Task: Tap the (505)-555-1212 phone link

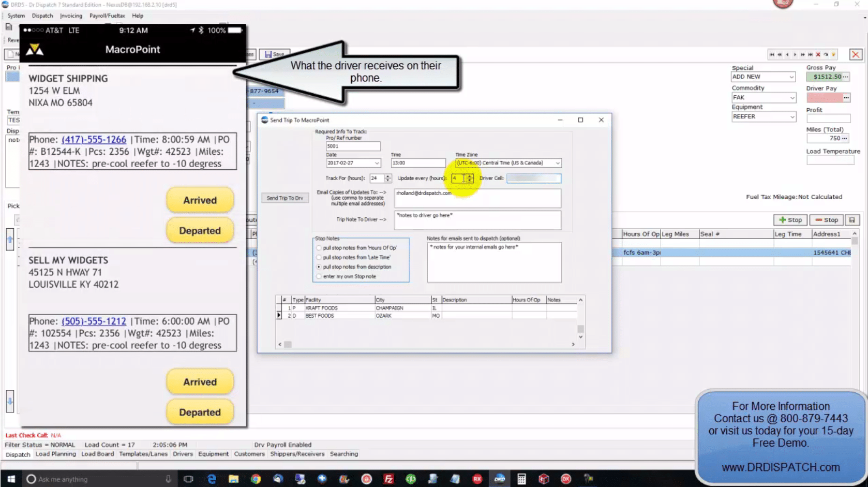Action: pyautogui.click(x=94, y=321)
